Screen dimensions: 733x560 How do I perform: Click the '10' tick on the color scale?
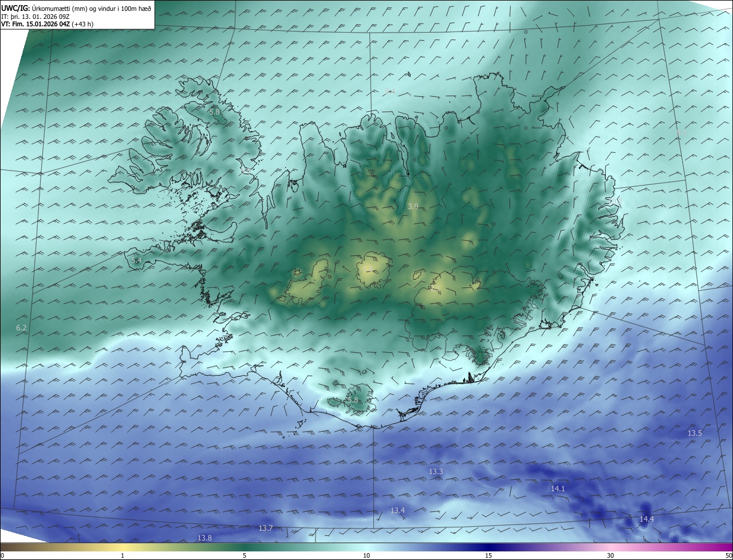tap(366, 555)
